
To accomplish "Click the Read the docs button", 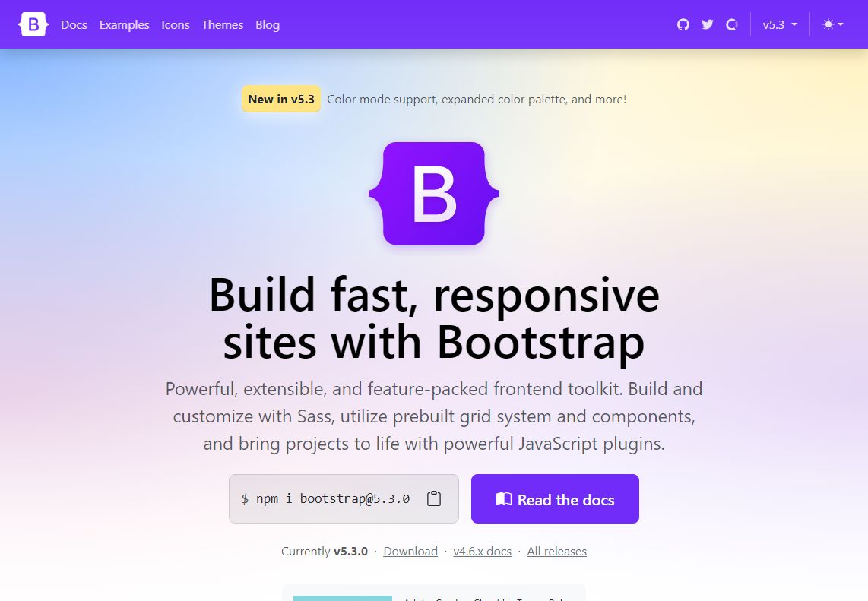I will click(x=556, y=498).
